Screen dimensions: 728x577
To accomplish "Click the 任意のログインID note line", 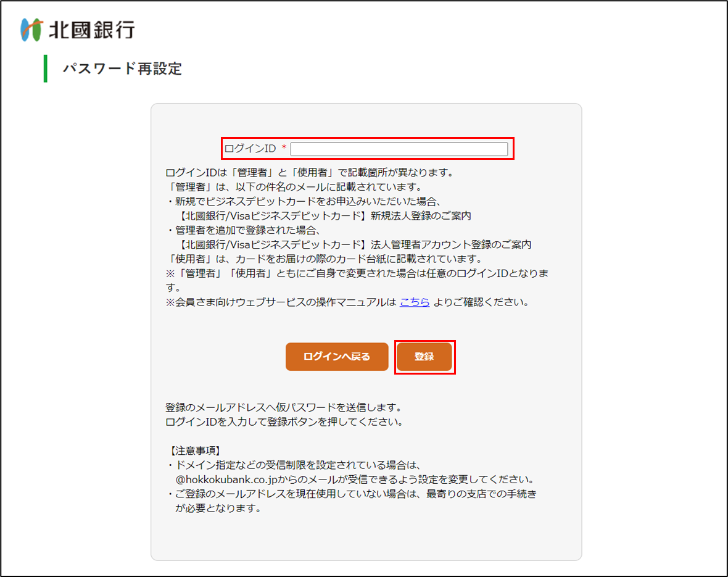I will pos(357,273).
